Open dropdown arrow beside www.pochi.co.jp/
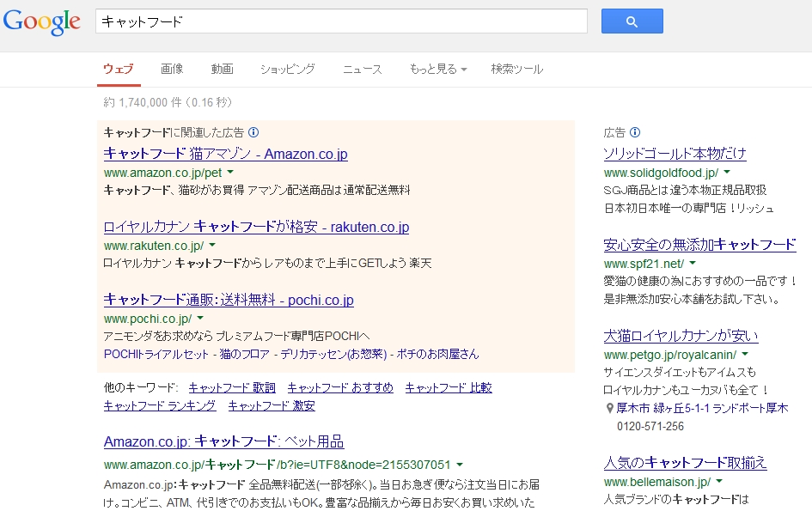812x511 pixels. pyautogui.click(x=200, y=319)
